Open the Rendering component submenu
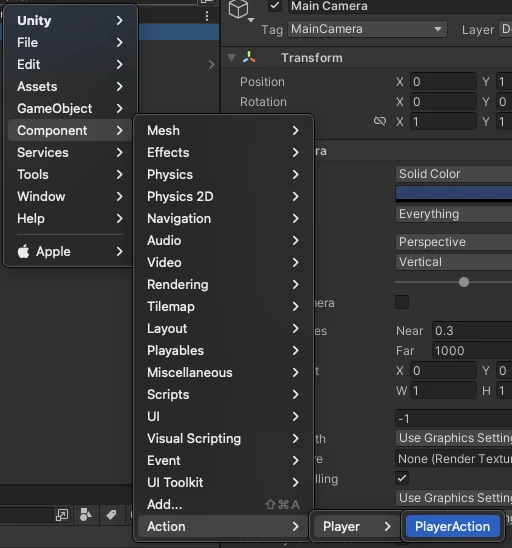This screenshot has height=548, width=512. tap(223, 284)
